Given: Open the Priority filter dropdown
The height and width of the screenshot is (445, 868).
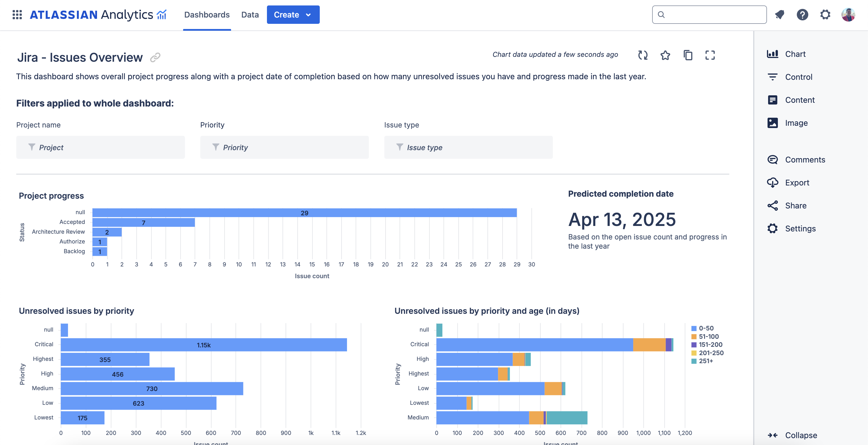Looking at the screenshot, I should click(284, 147).
